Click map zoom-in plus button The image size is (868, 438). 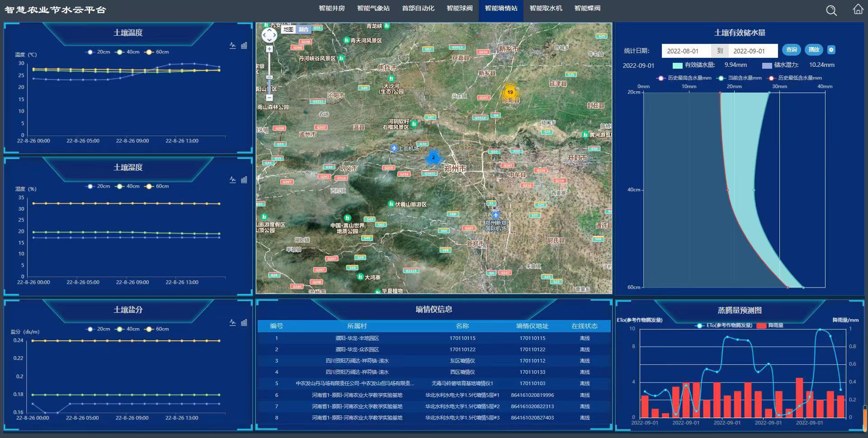[x=269, y=49]
